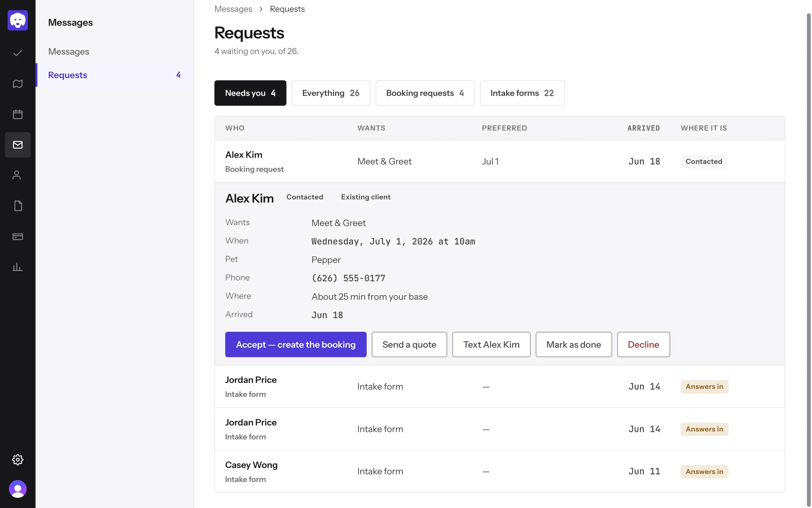The height and width of the screenshot is (508, 812).
Task: Open the credit card payments icon
Action: coord(18,237)
